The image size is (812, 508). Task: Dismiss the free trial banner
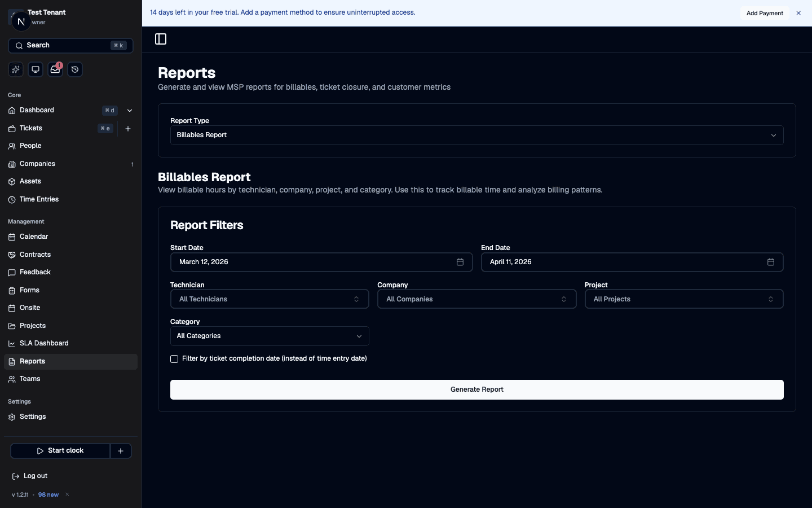(x=798, y=13)
